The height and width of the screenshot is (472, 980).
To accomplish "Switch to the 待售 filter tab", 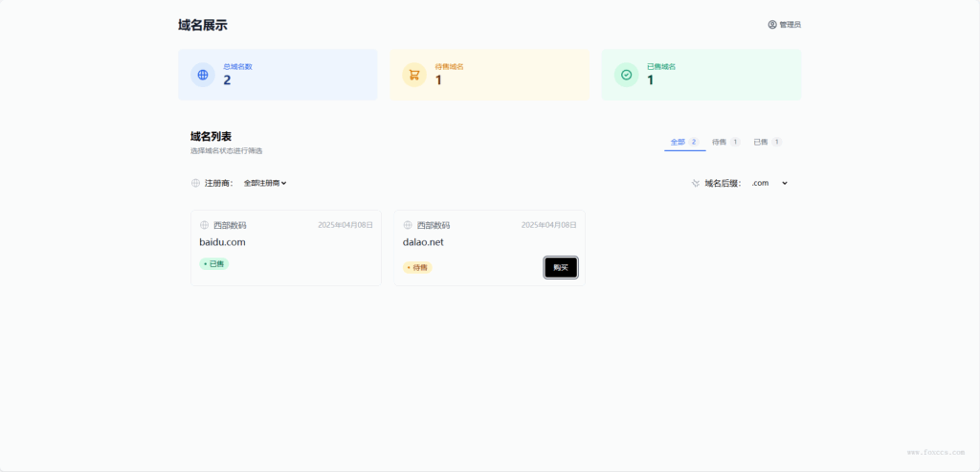I will 726,142.
